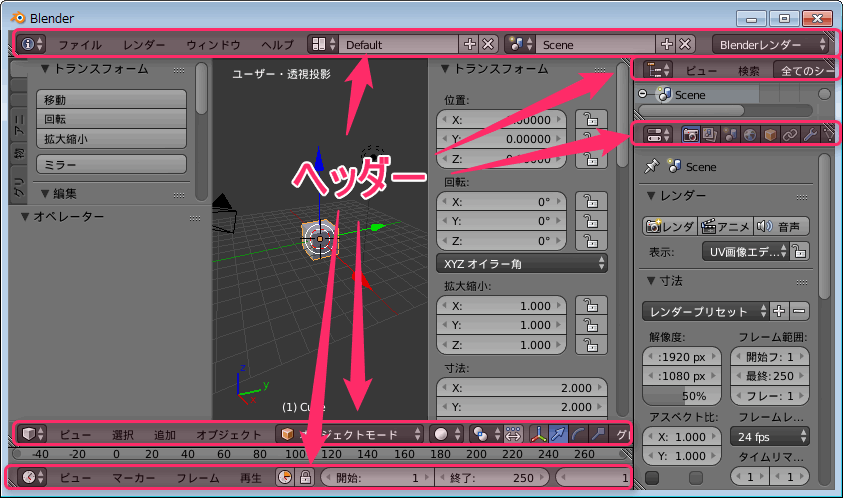This screenshot has width=843, height=498.
Task: Select the translate manipulator arrow
Action: (559, 434)
